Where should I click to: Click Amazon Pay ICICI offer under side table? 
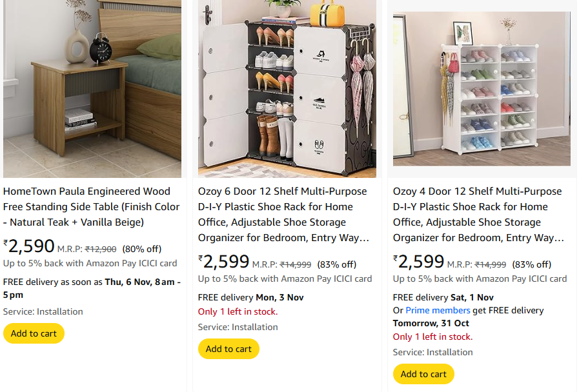[90, 263]
